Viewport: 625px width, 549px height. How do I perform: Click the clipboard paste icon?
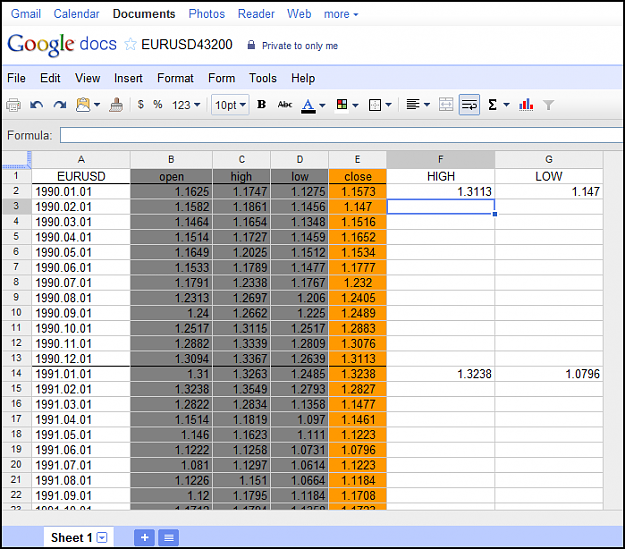[83, 105]
